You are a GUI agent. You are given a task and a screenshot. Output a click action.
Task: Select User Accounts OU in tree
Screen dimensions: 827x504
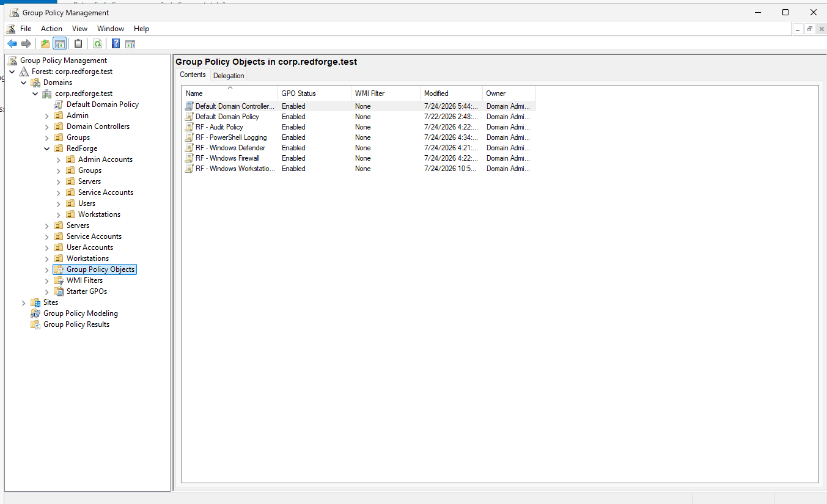click(90, 247)
